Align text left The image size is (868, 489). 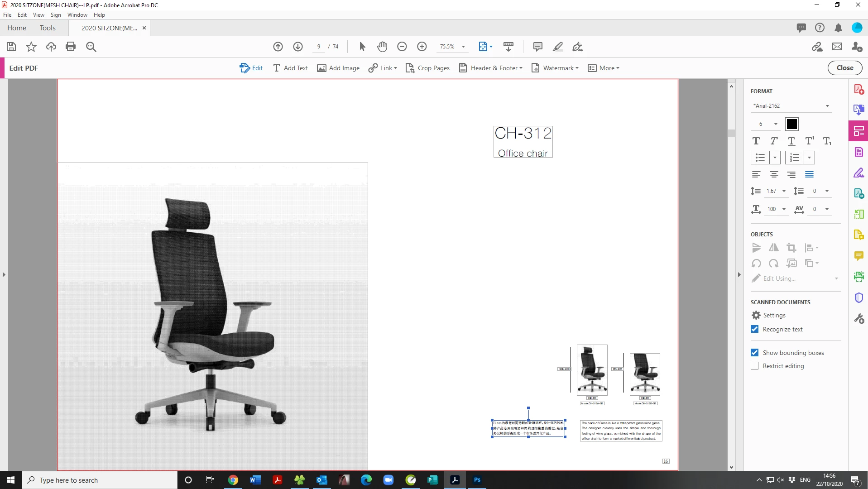click(756, 174)
